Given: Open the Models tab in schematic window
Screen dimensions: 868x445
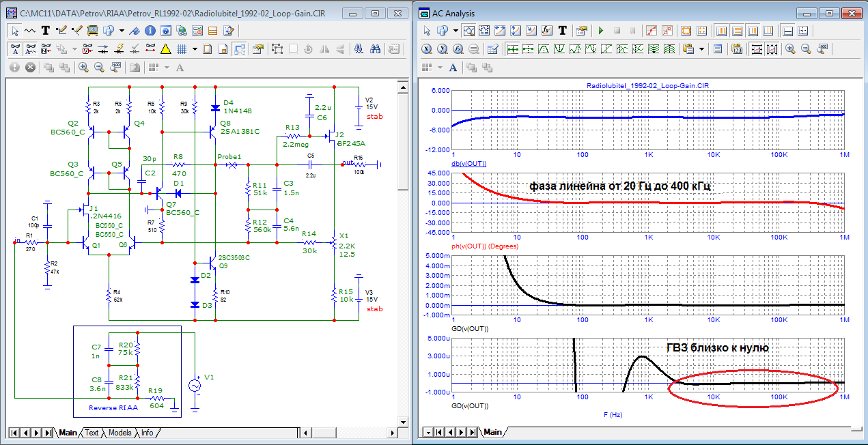Looking at the screenshot, I should click(120, 433).
